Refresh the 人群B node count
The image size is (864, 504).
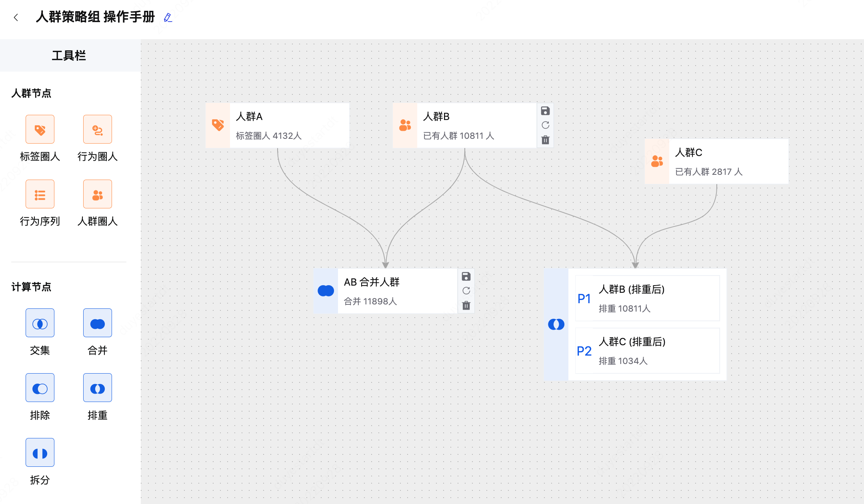(x=545, y=125)
